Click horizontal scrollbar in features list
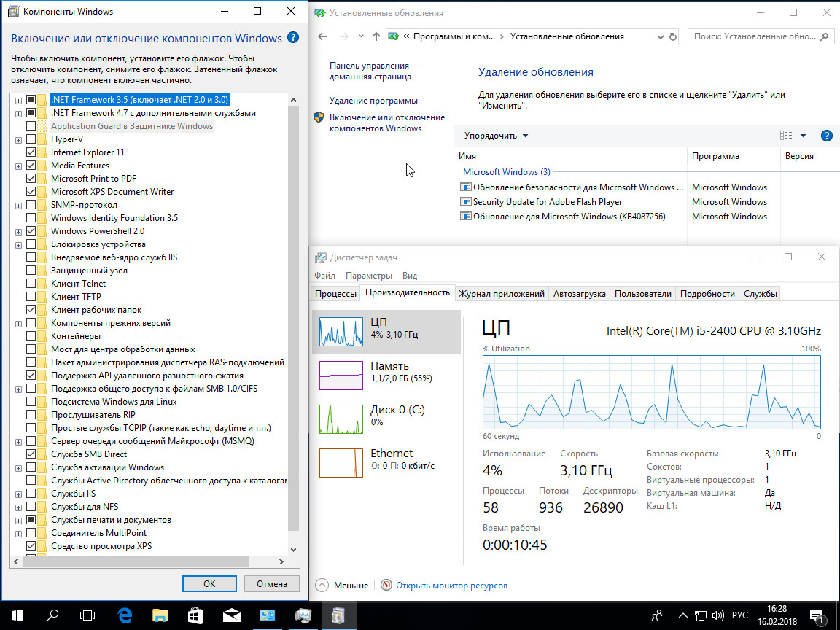 click(x=135, y=561)
